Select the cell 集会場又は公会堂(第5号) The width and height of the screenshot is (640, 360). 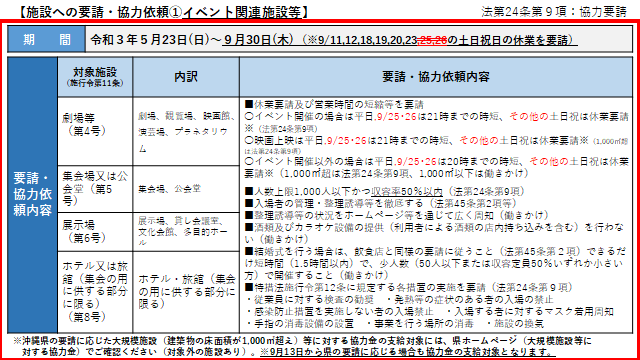coord(95,189)
